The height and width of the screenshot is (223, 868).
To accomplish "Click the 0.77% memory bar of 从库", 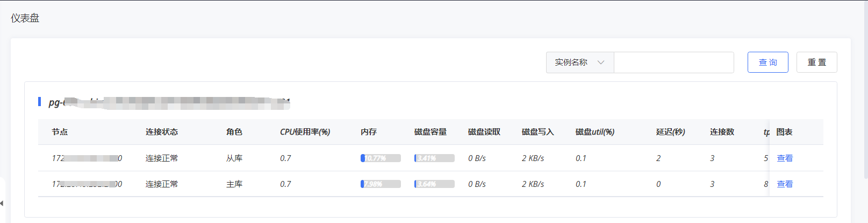I will coord(381,158).
